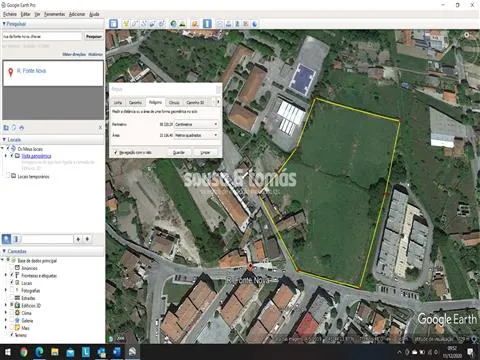Select the folder icon below the search results

(6, 128)
